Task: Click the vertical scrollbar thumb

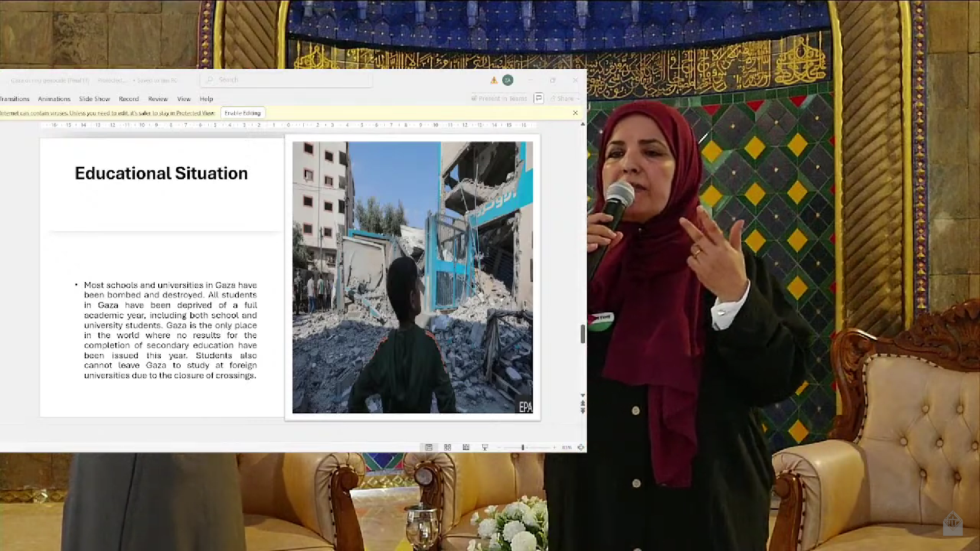Action: pos(582,334)
